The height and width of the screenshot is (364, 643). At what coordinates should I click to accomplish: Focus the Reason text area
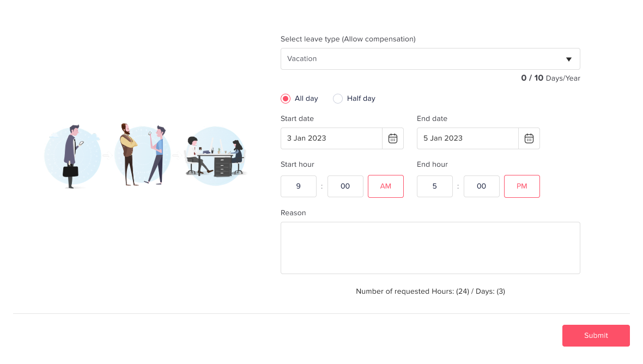click(x=430, y=248)
